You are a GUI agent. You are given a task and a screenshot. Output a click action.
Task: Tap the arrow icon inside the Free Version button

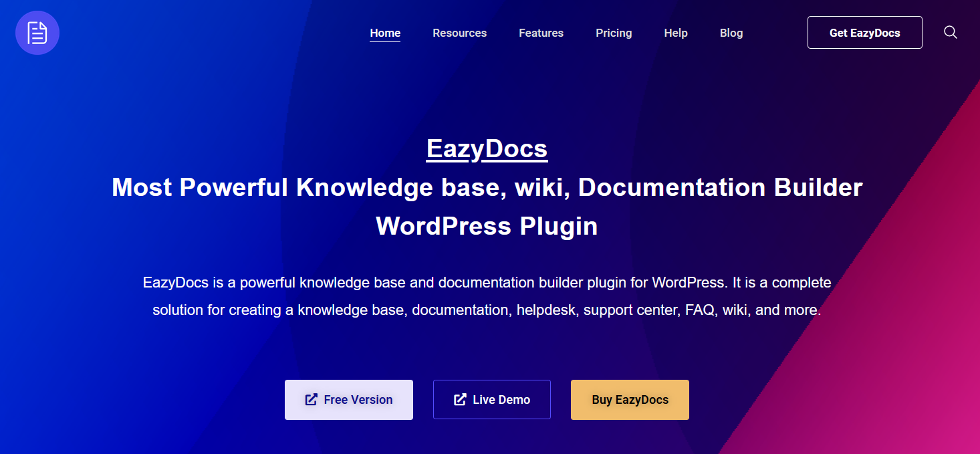pyautogui.click(x=310, y=399)
